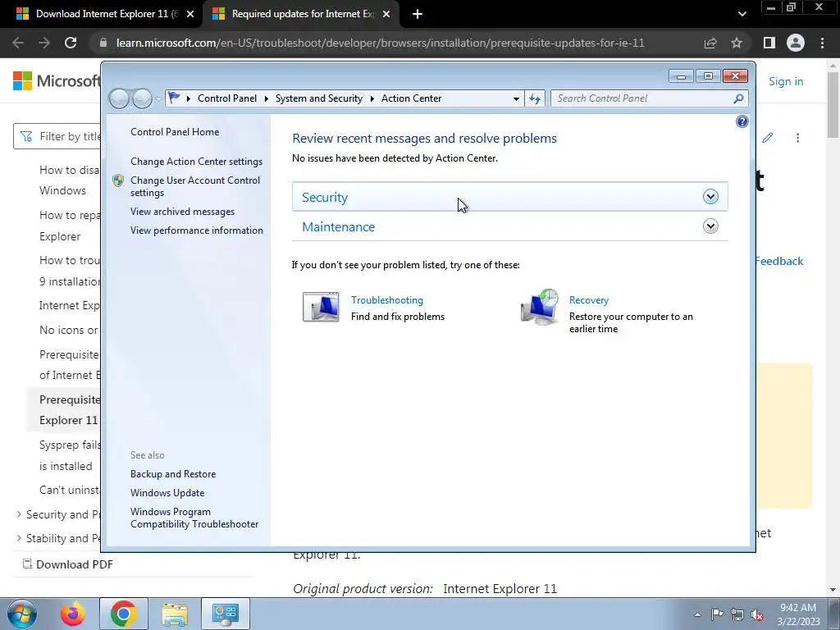The image size is (840, 630).
Task: Click the Show desktop button
Action: (x=834, y=614)
